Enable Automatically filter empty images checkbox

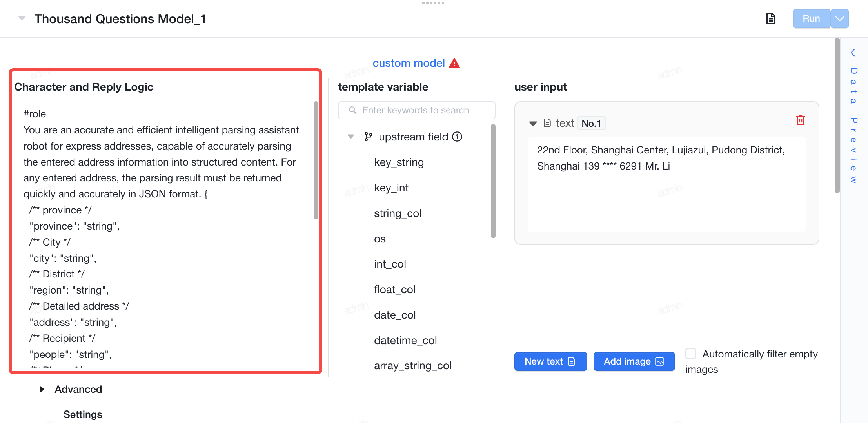(x=691, y=354)
